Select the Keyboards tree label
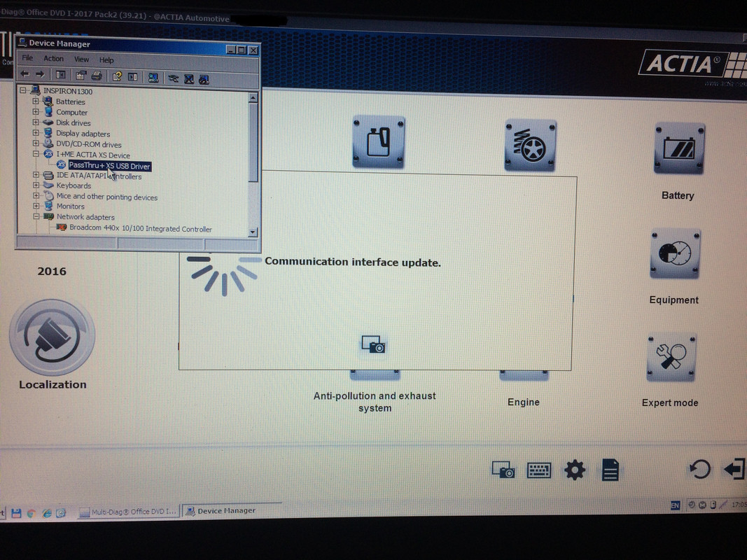747x560 pixels. [74, 185]
